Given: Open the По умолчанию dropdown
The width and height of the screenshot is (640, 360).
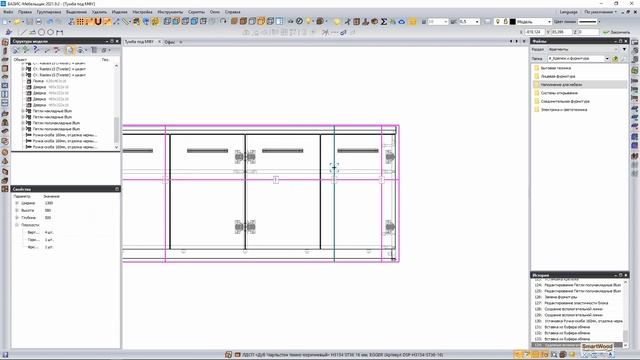Looking at the screenshot, I should tap(601, 12).
